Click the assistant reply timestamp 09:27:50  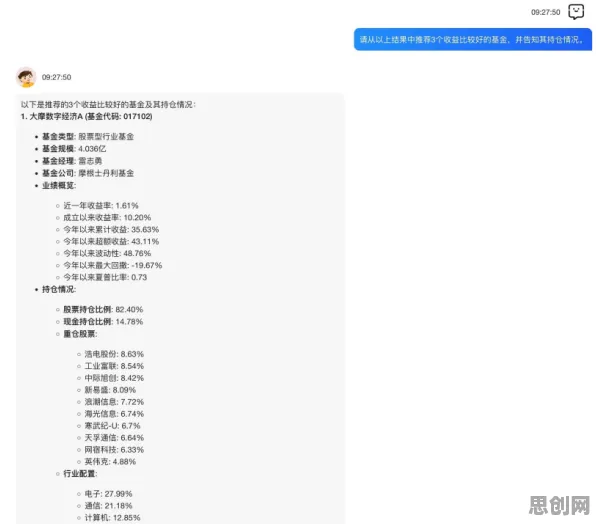coord(56,77)
